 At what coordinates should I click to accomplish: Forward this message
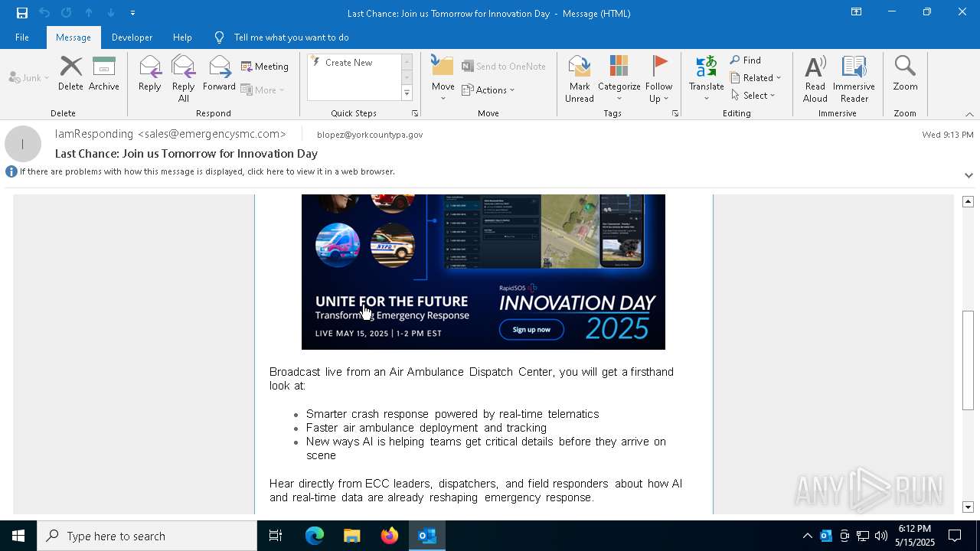pyautogui.click(x=219, y=73)
